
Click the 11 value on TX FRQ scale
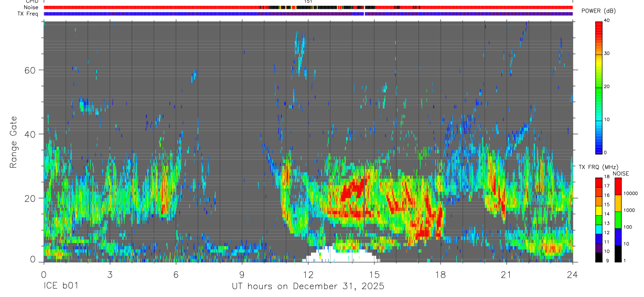[607, 243]
